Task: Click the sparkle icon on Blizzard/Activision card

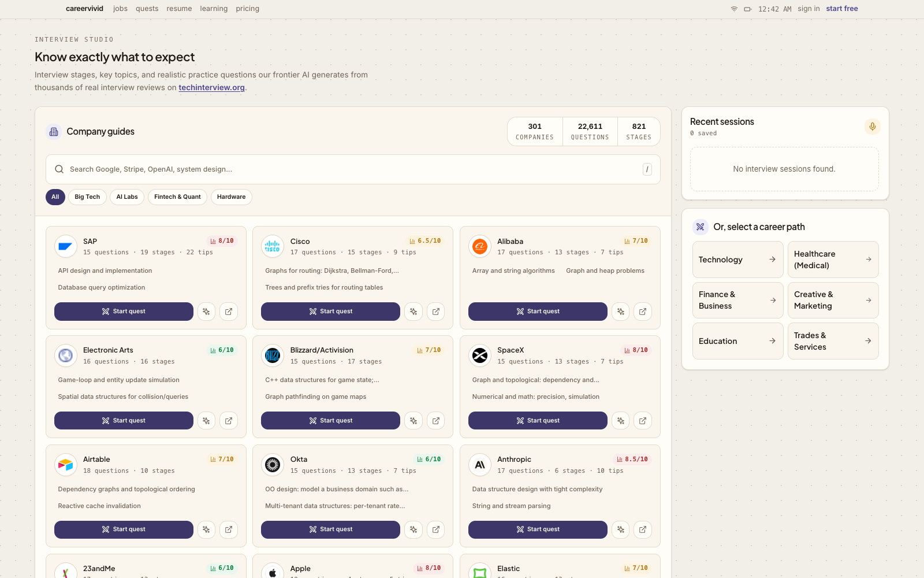Action: [x=413, y=421]
